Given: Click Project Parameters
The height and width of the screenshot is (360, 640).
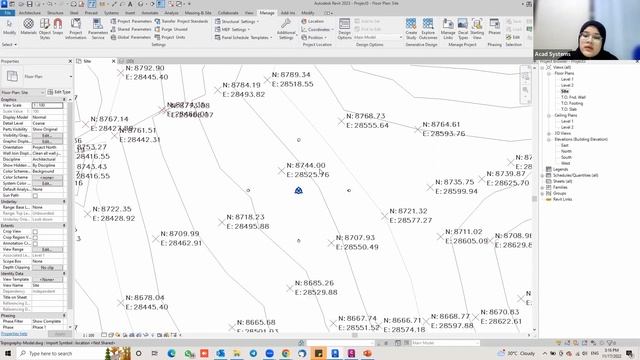Looking at the screenshot, I should (131, 21).
